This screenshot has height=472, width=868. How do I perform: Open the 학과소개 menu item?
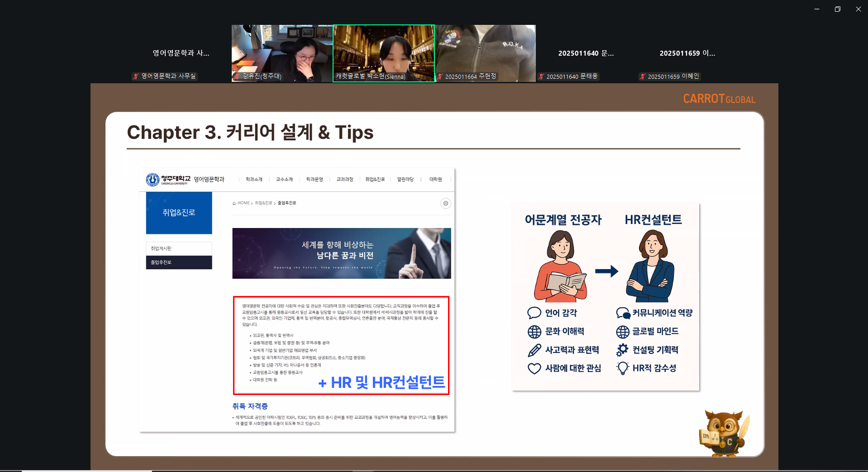click(x=254, y=180)
